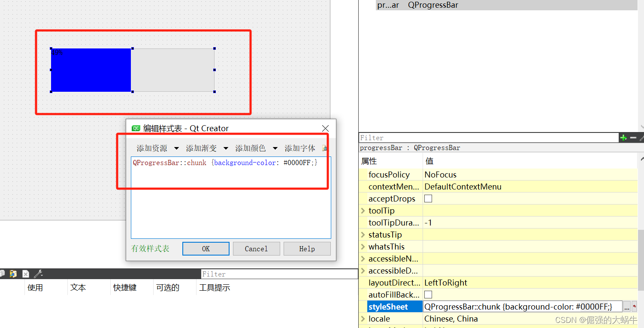
Task: Click the 可选的 column header
Action: (168, 288)
